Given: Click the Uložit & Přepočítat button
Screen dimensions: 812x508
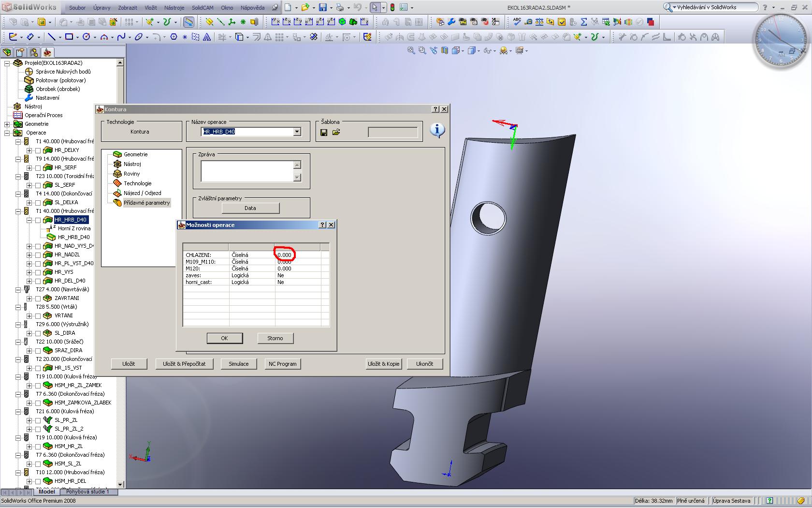Looking at the screenshot, I should tap(184, 364).
